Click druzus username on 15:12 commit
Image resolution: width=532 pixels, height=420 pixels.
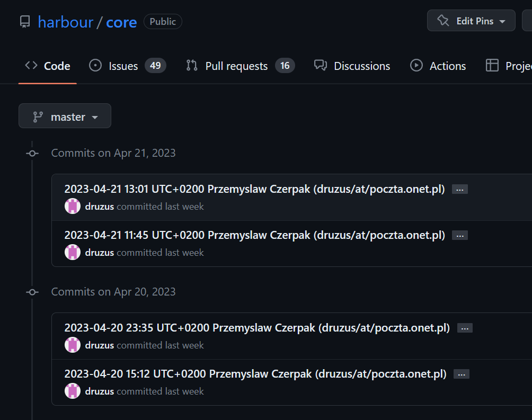tap(100, 391)
